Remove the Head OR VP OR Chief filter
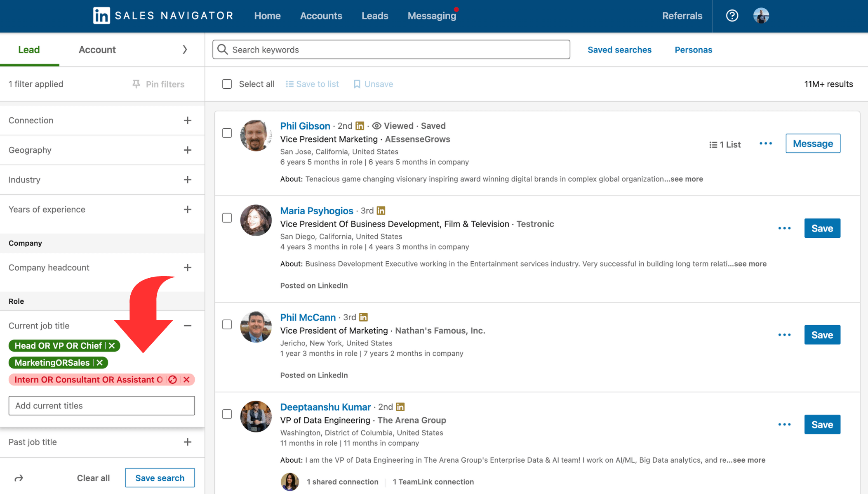This screenshot has height=494, width=868. (112, 346)
